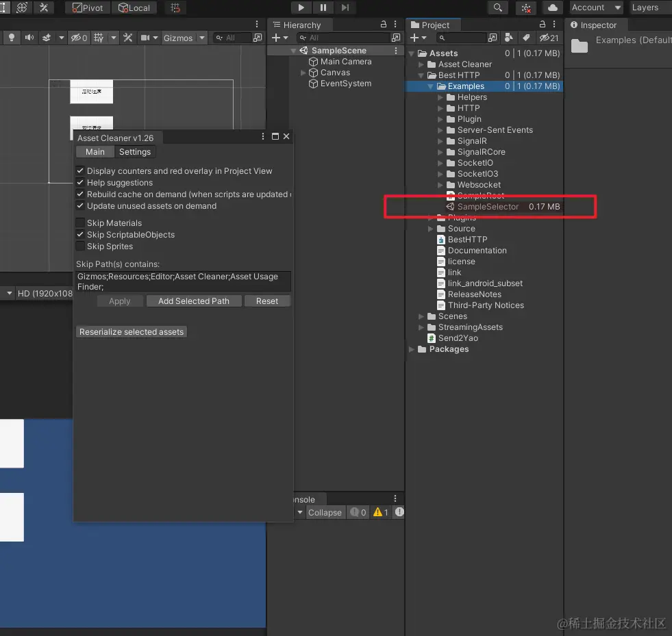The height and width of the screenshot is (636, 672).
Task: Collapse SampleScene in Hierarchy
Action: (x=293, y=51)
